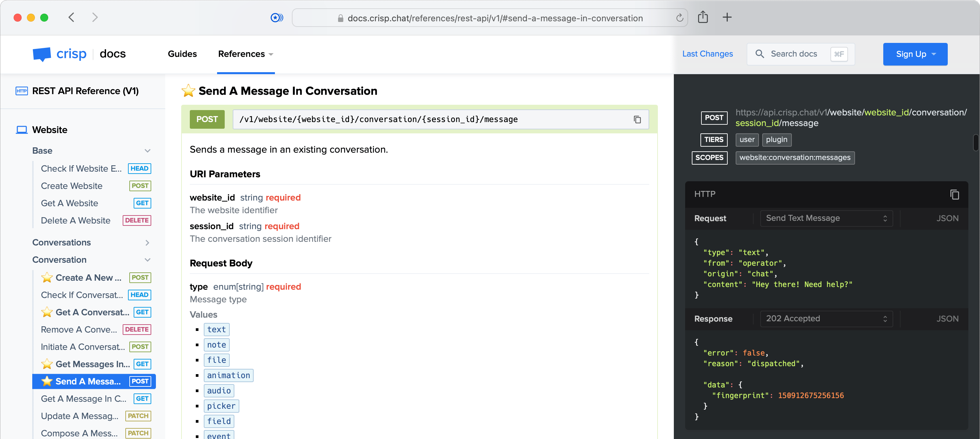The width and height of the screenshot is (980, 439).
Task: Click the search magnifier icon
Action: pos(759,54)
